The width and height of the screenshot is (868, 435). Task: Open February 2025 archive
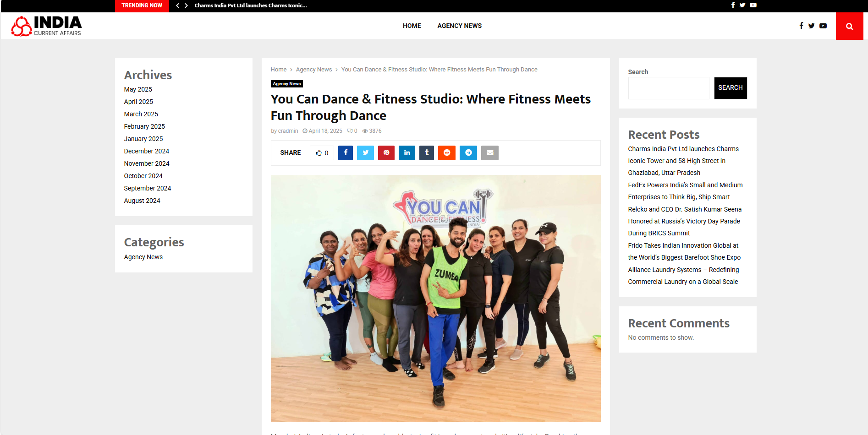tap(144, 126)
